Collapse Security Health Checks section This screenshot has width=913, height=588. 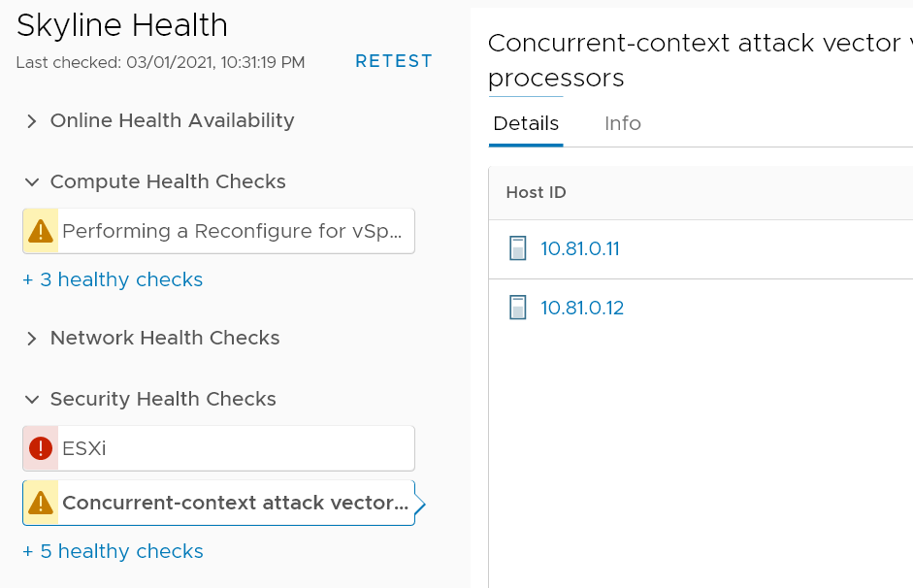pos(31,400)
